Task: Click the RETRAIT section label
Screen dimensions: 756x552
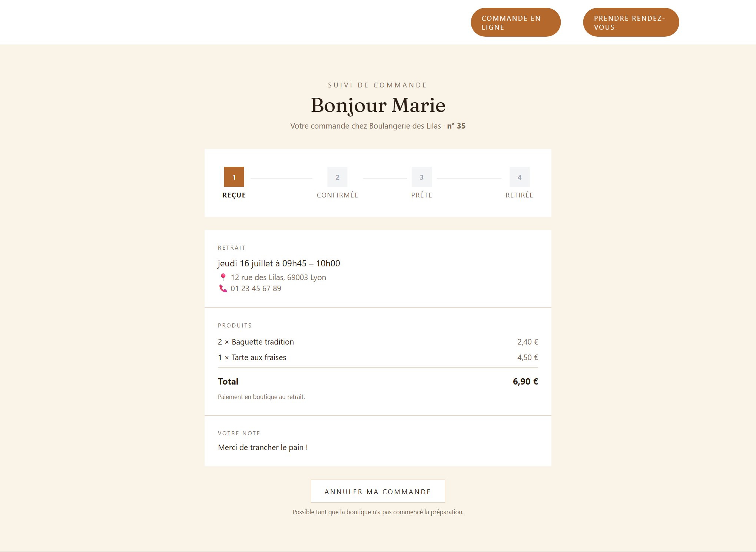Action: [x=232, y=248]
